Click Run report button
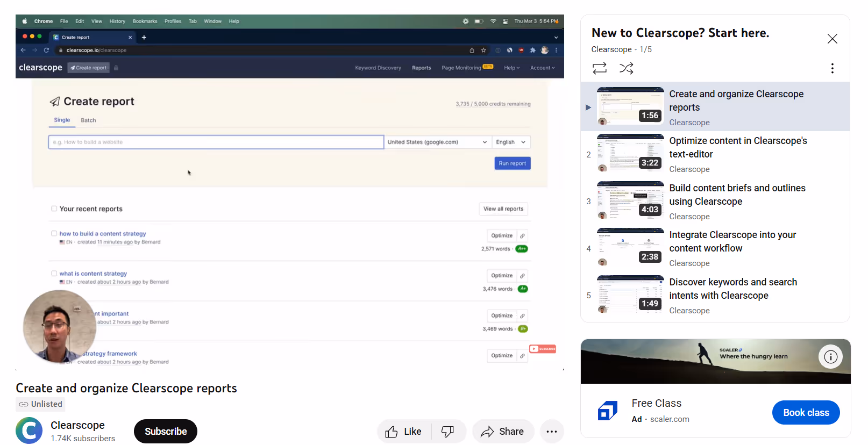 (513, 163)
